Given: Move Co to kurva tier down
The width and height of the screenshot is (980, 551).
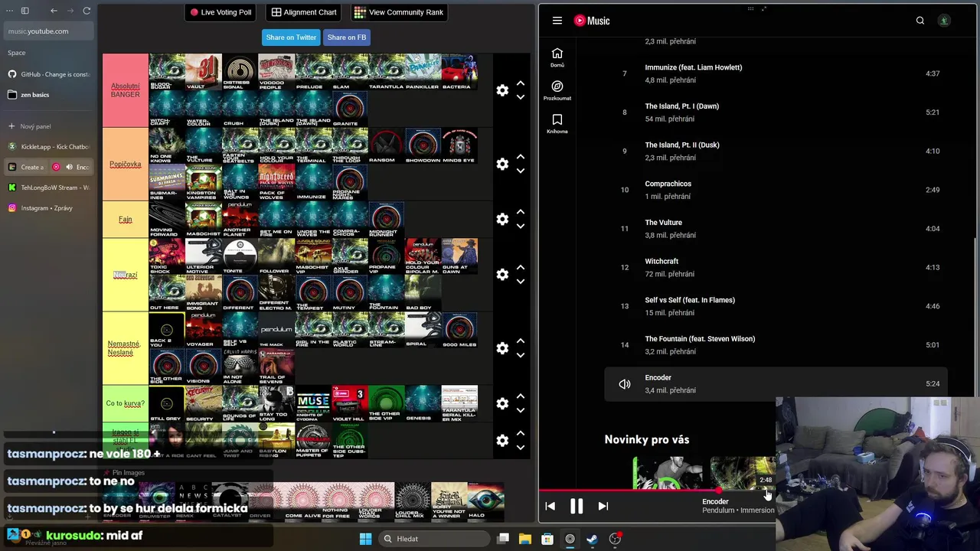Looking at the screenshot, I should click(x=521, y=410).
